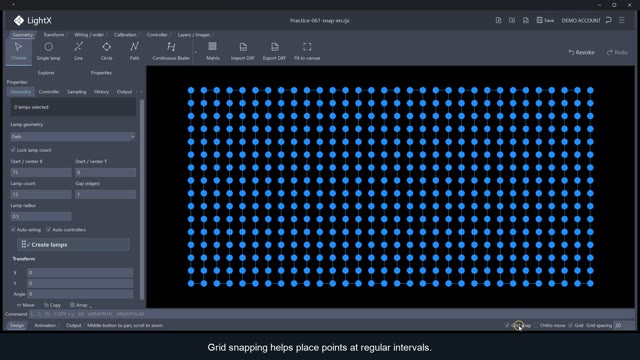Select the Single lamp tool
Viewport: 640px width, 360px height.
(48, 51)
